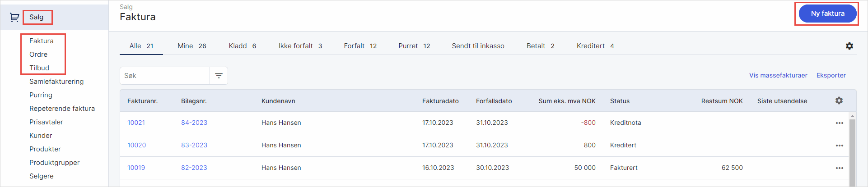
Task: Click the shopping cart Salg icon
Action: (x=14, y=17)
